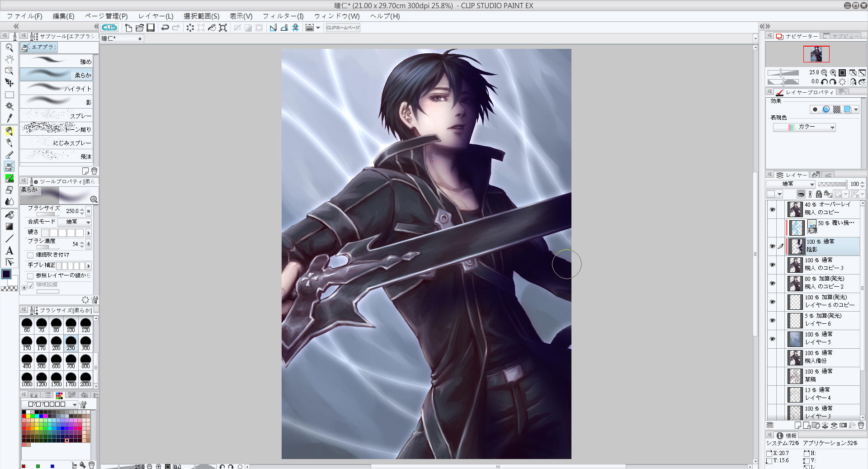
Task: Select the Fill bucket tool
Action: click(9, 215)
